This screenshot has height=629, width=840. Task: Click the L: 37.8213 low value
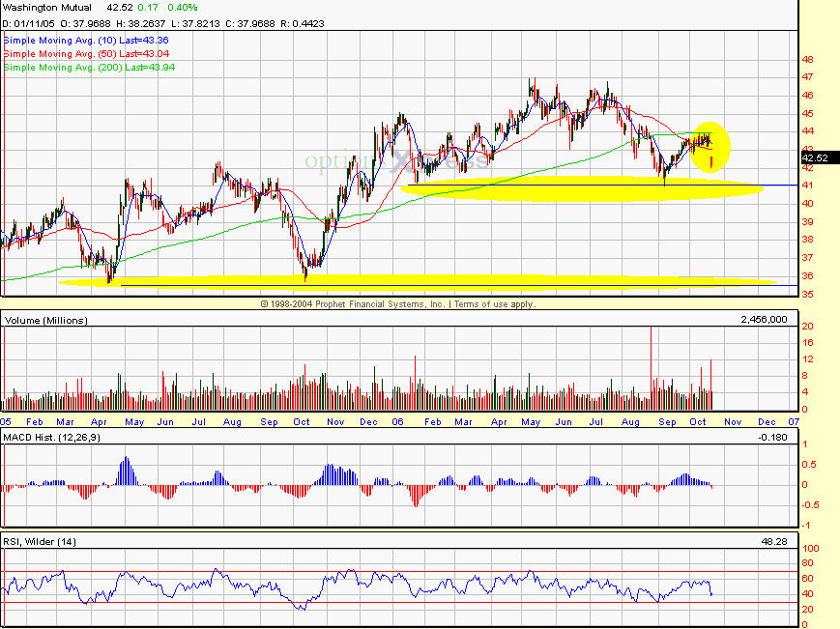click(x=195, y=23)
